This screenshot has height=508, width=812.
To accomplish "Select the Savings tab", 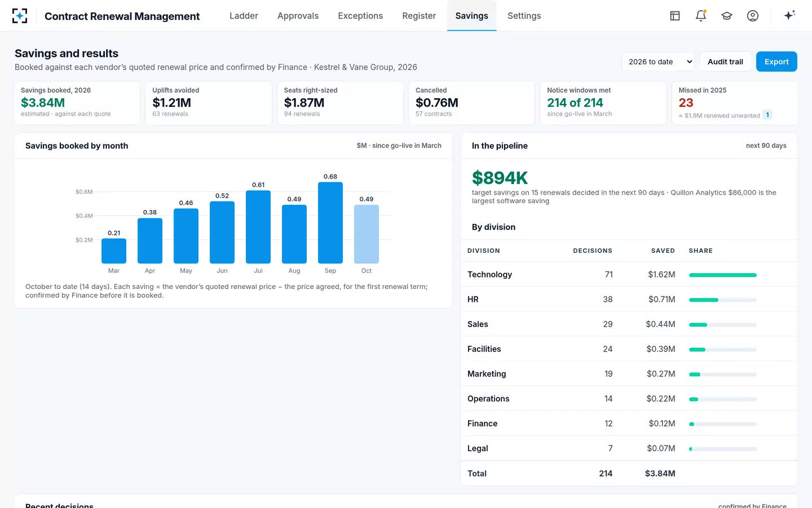I will [x=472, y=16].
